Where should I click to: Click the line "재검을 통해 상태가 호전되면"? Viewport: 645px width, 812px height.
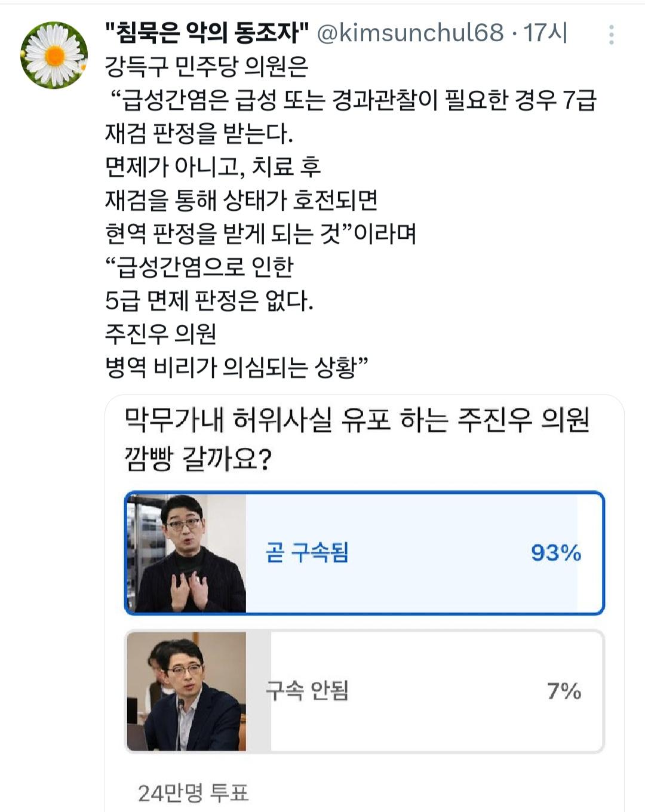tap(241, 200)
